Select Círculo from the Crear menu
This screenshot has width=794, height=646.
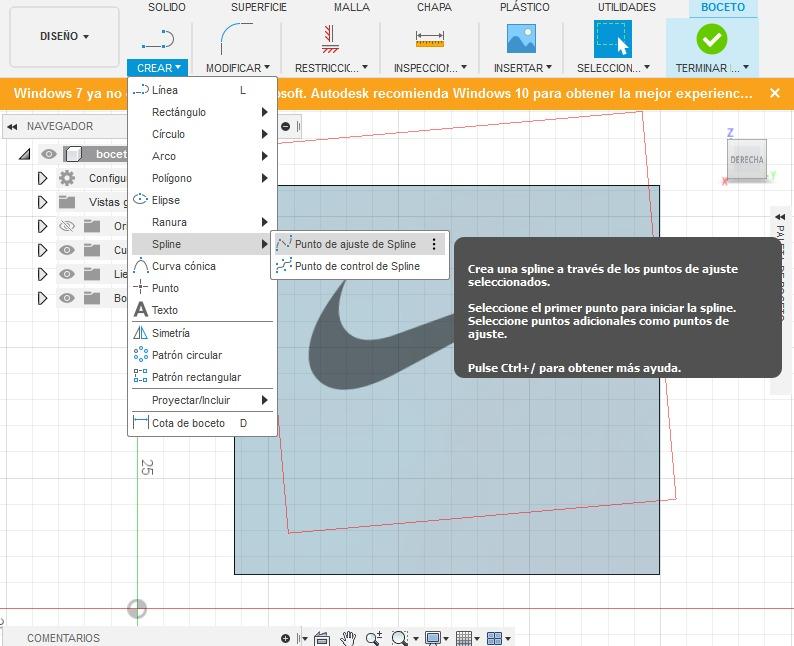(202, 134)
